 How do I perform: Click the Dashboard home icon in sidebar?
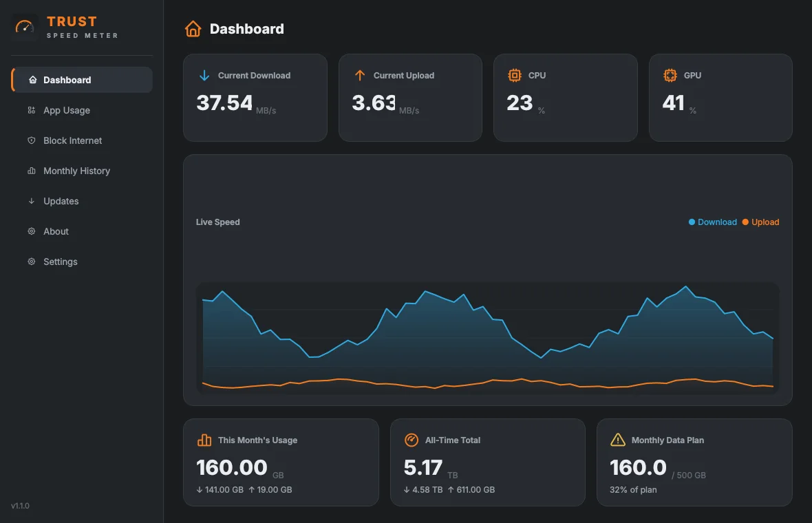click(32, 80)
